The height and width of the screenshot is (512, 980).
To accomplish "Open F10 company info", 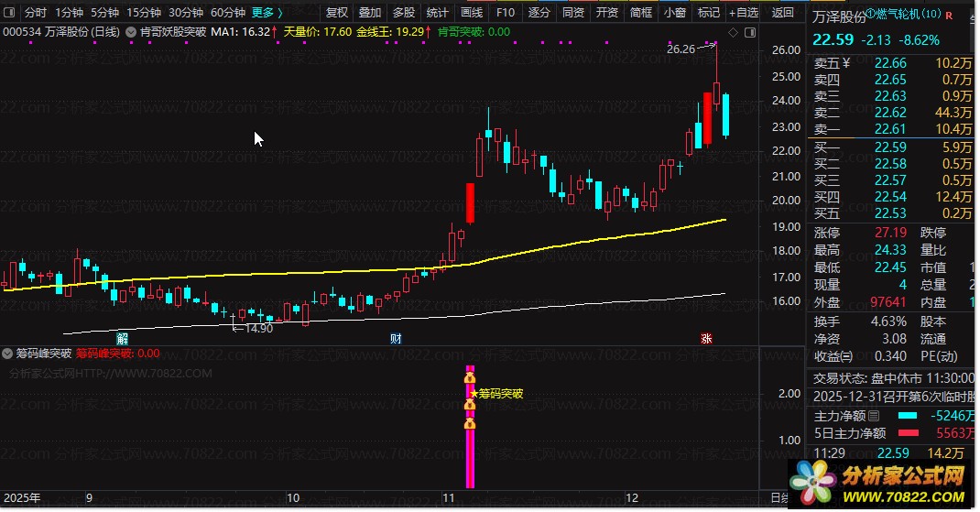I will (505, 13).
